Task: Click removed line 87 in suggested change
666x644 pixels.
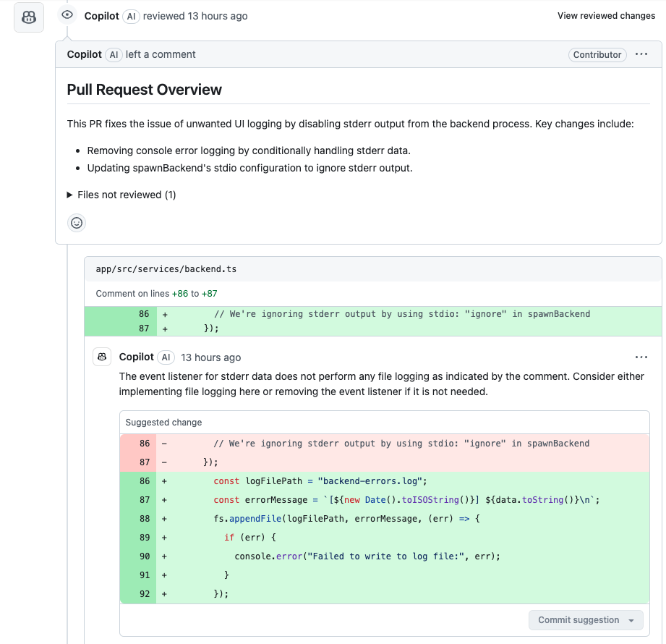Action: (x=385, y=462)
